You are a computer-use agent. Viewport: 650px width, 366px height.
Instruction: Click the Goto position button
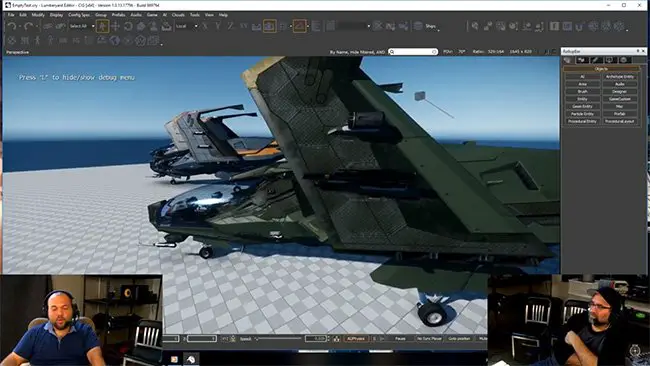pos(459,339)
